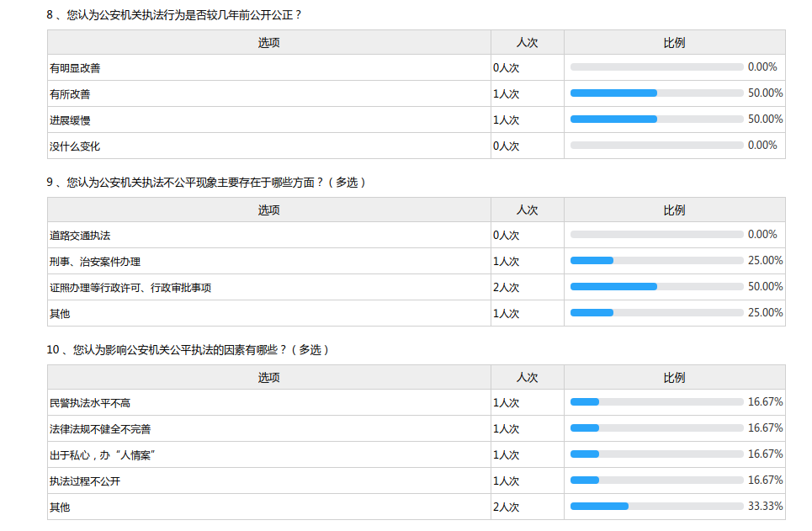Select the '没什么变化' option text

click(75, 146)
